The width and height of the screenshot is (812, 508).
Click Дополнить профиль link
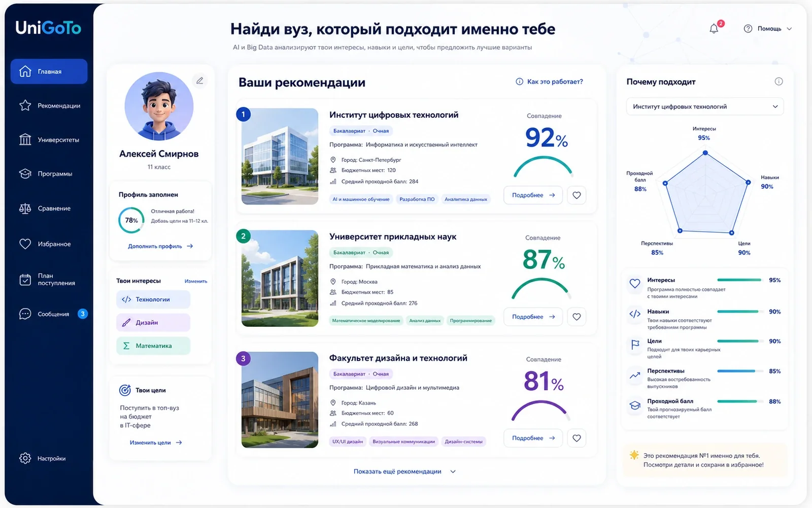160,246
